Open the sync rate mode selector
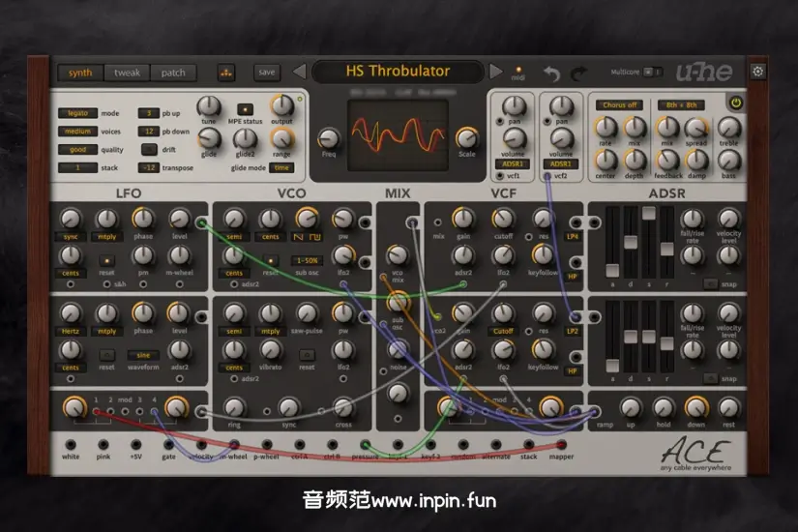Viewport: 798px width, 532px height. 71,237
